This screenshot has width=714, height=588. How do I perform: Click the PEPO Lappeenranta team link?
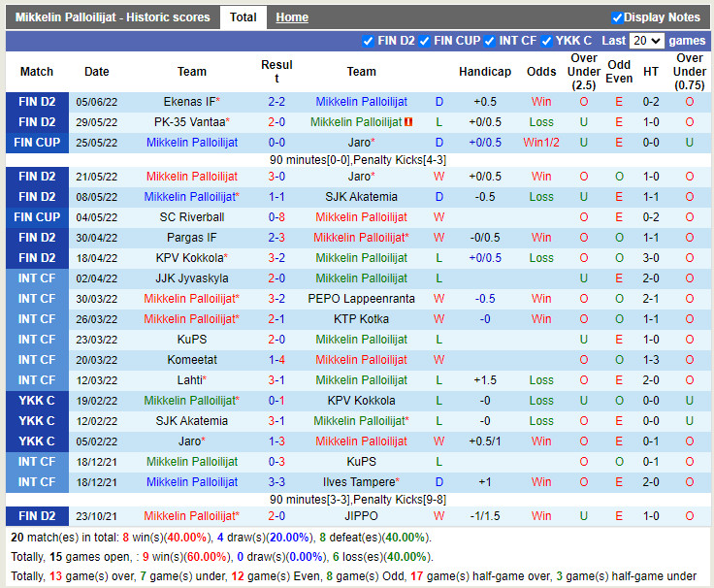tap(361, 299)
